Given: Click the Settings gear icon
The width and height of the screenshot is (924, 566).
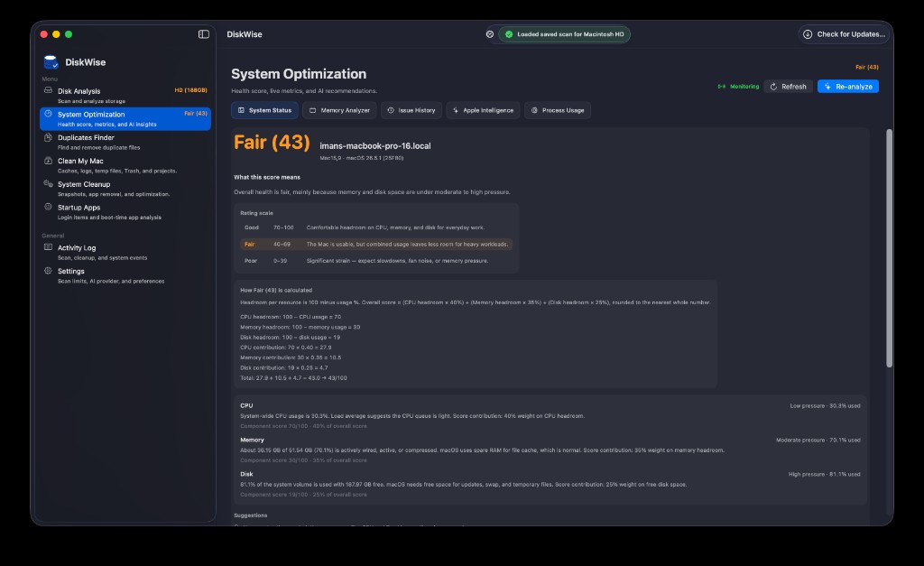Looking at the screenshot, I should [48, 271].
